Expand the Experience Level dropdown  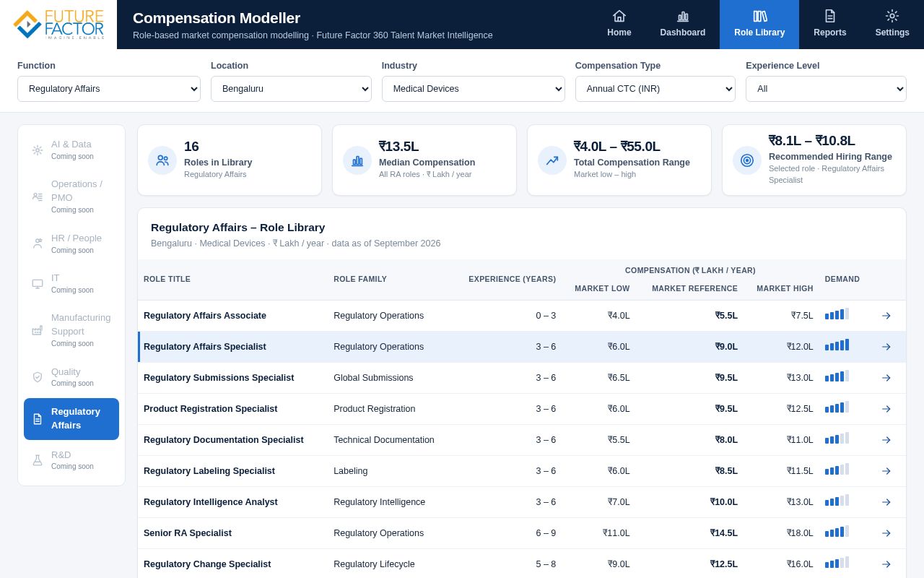[826, 89]
